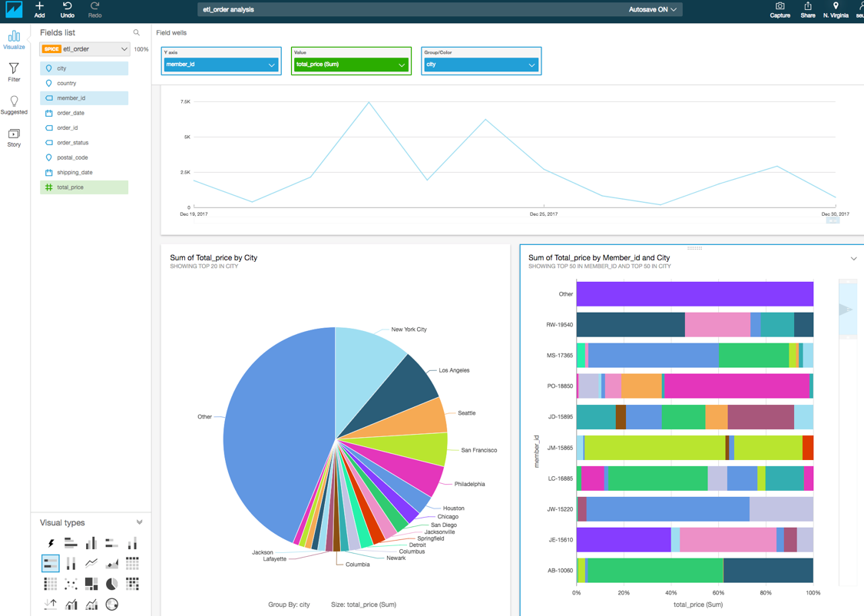Select the vertical stacked 100% bar chart type
The image size is (864, 616).
pyautogui.click(x=71, y=564)
